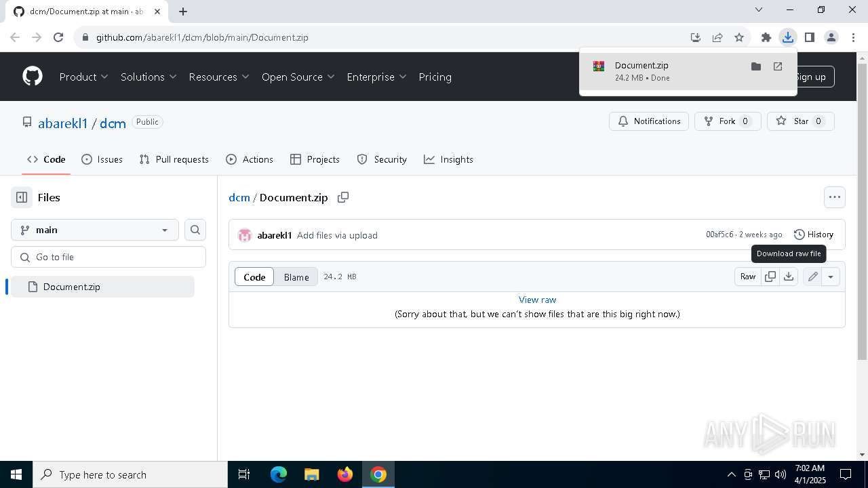Click dcm breadcrumb link
The height and width of the screenshot is (488, 868).
tap(239, 197)
